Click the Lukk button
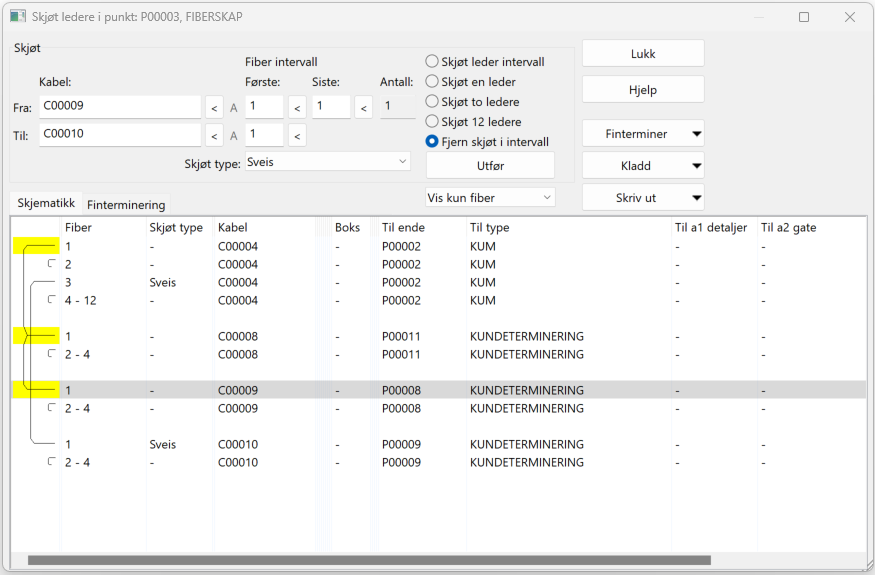The width and height of the screenshot is (875, 575). (x=643, y=54)
